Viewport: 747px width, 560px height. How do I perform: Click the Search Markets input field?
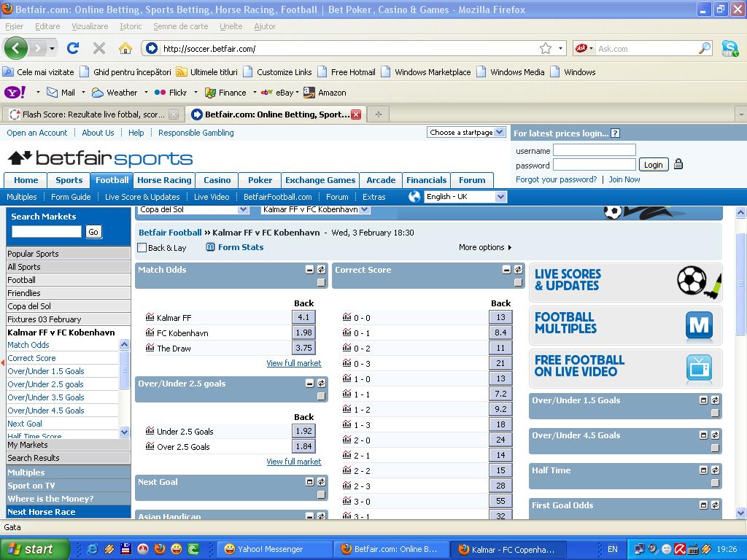(x=47, y=231)
